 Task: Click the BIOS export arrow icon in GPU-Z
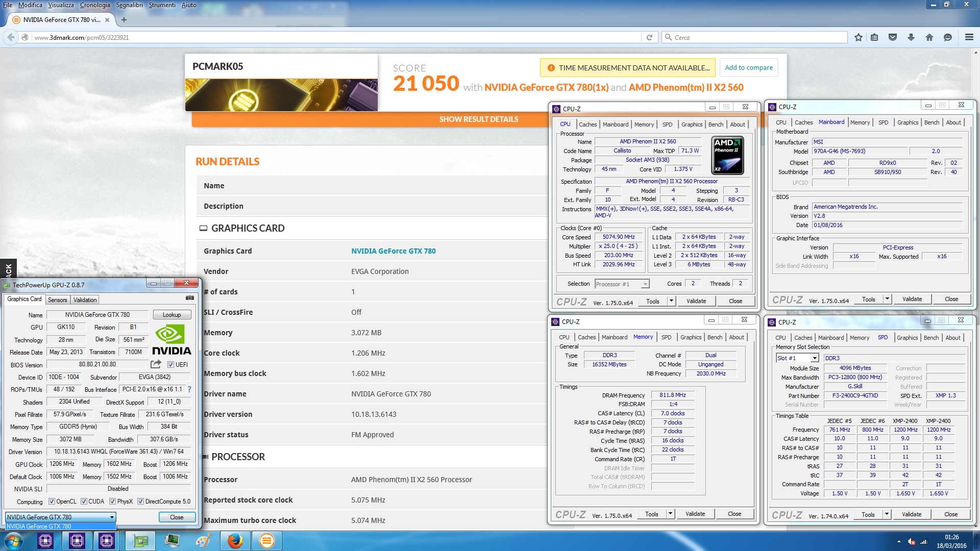(156, 364)
